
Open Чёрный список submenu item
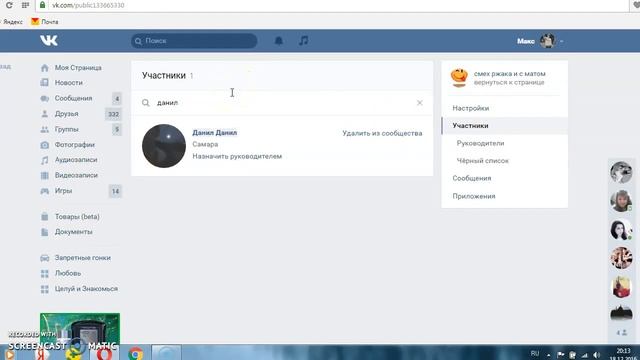482,161
